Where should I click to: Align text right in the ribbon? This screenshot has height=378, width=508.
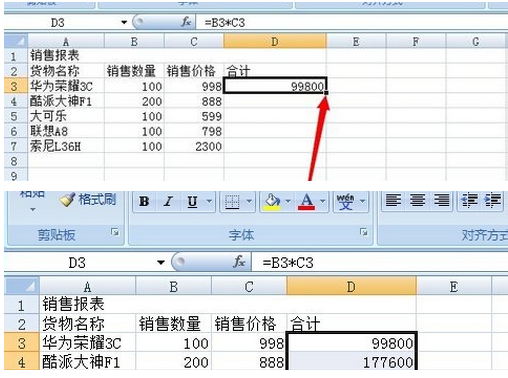click(441, 201)
